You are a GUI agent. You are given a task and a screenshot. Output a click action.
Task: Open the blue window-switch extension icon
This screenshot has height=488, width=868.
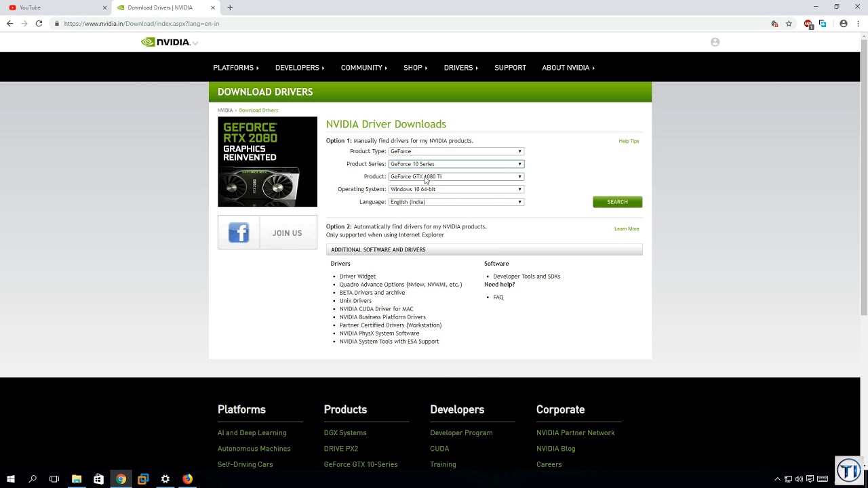pyautogui.click(x=823, y=24)
